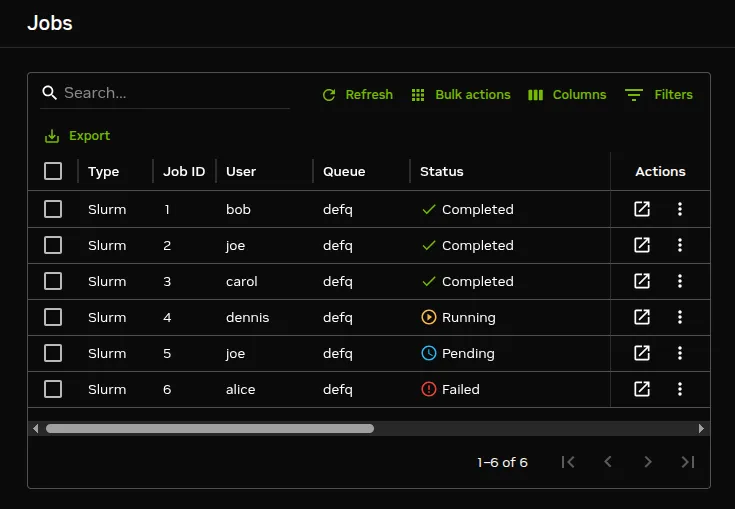Open the Columns selector
The width and height of the screenshot is (735, 509).
567,95
